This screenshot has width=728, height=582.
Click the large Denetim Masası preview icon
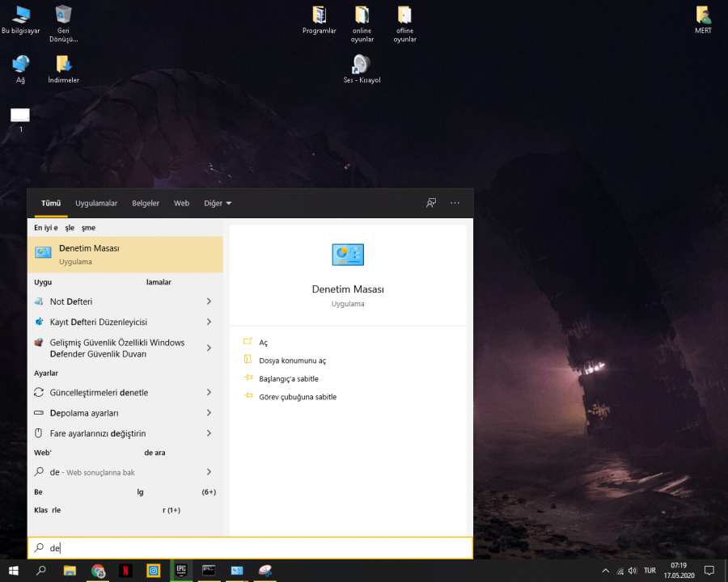pos(348,255)
